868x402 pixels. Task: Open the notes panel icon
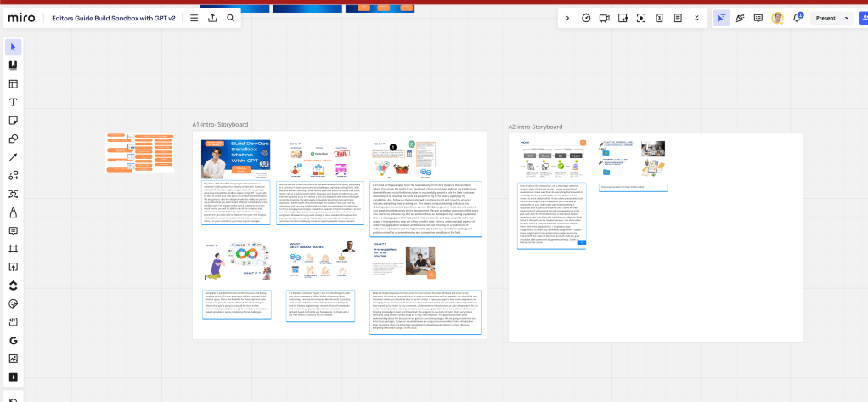(678, 19)
